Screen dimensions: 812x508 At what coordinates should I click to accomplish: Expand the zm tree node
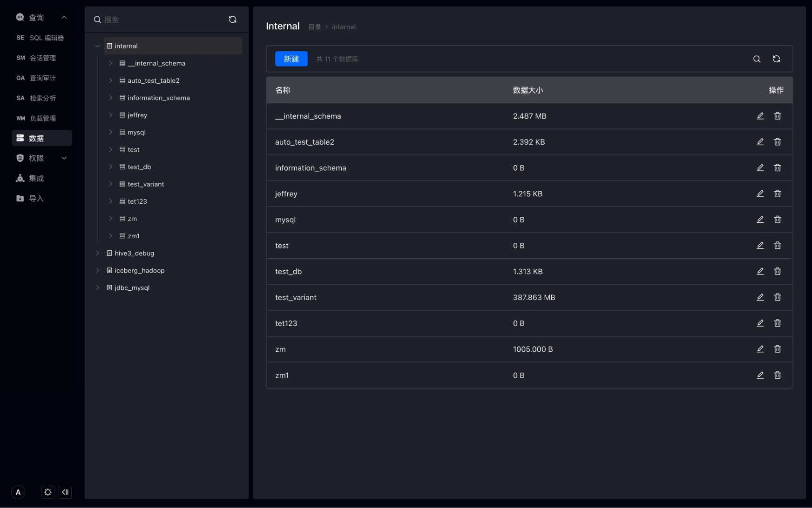[110, 219]
